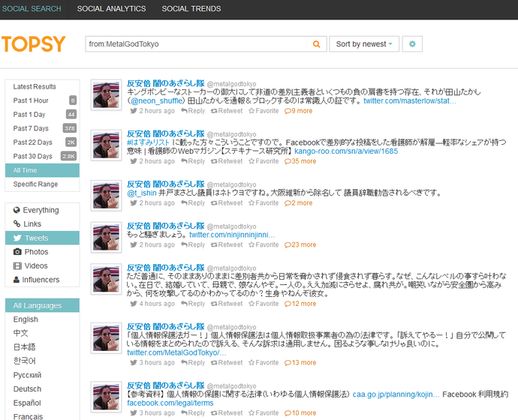
Task: Filter by Русский language
Action: (27, 375)
